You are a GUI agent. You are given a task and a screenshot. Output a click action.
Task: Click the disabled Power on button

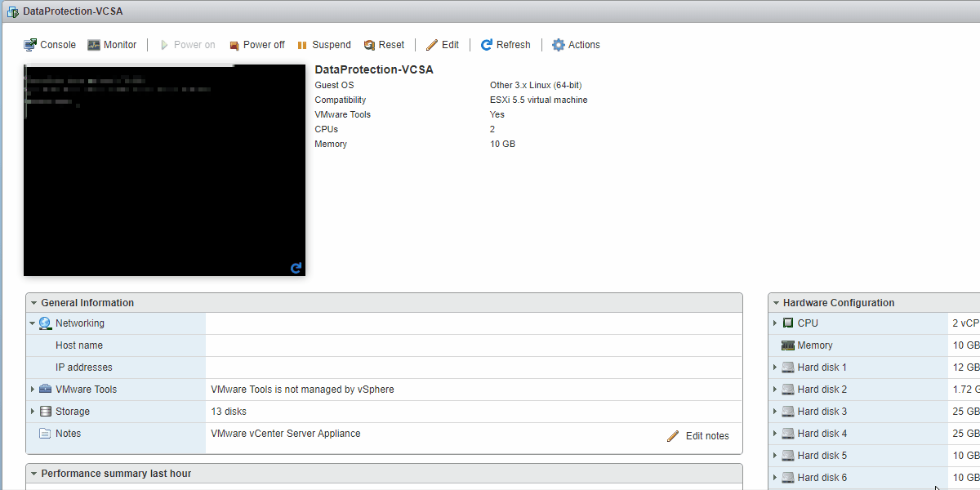(x=187, y=45)
